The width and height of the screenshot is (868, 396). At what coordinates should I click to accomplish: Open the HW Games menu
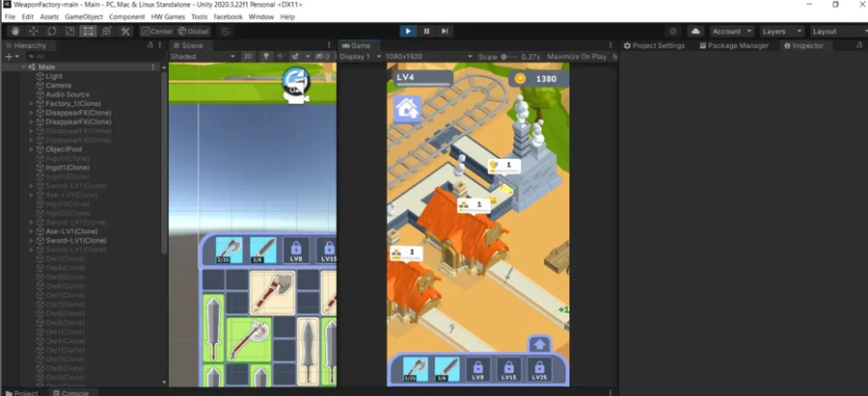168,16
